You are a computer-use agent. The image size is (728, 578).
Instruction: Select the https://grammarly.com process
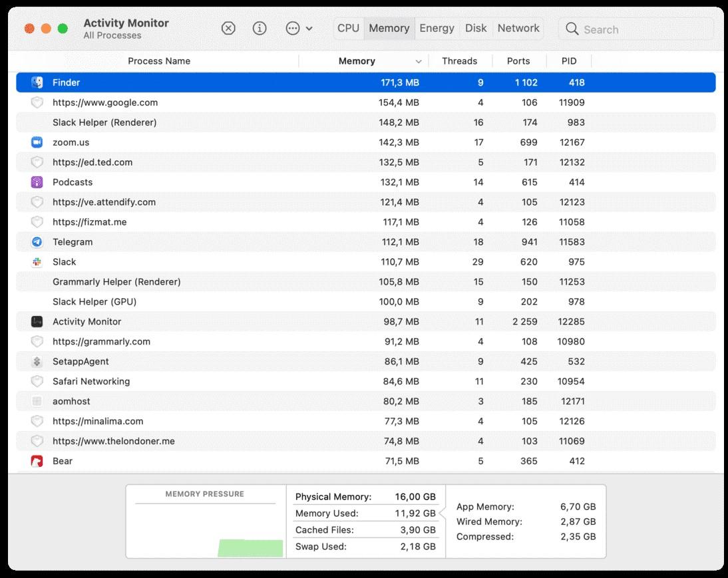tap(366, 342)
